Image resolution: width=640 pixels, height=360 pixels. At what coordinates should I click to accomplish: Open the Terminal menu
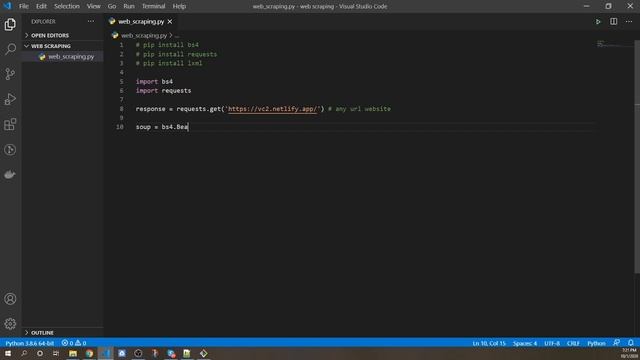(153, 6)
